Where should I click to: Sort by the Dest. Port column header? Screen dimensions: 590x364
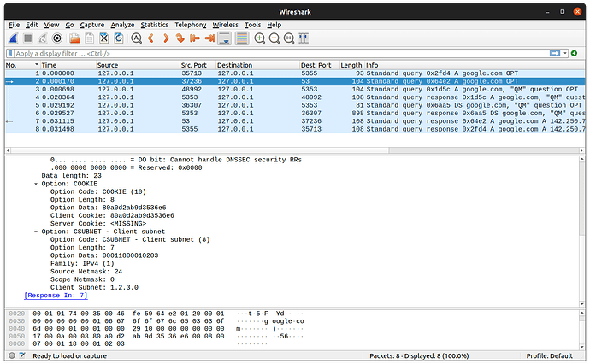pyautogui.click(x=320, y=65)
